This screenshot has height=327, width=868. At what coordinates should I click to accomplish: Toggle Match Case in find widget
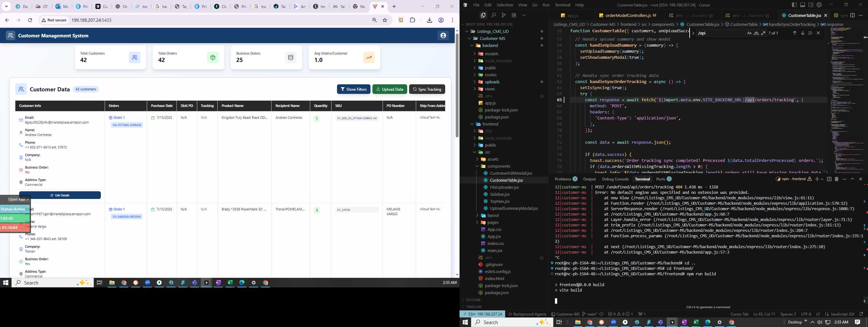749,33
